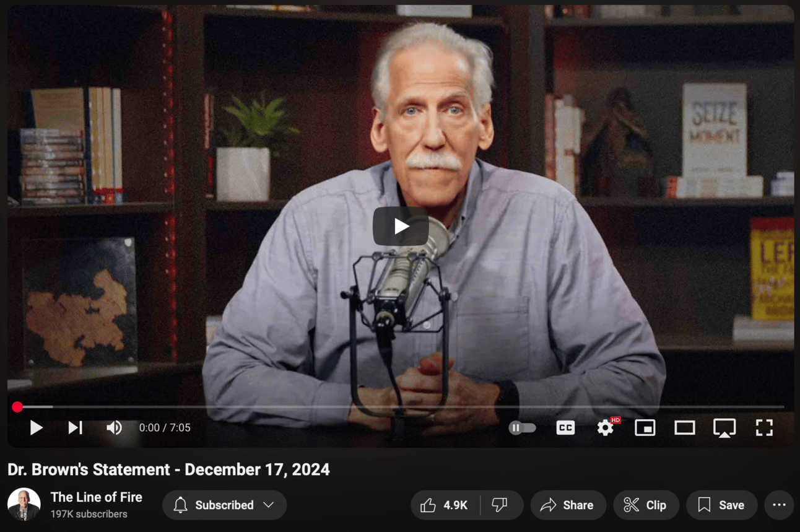
Task: Click the large center play button overlay
Action: pyautogui.click(x=401, y=226)
